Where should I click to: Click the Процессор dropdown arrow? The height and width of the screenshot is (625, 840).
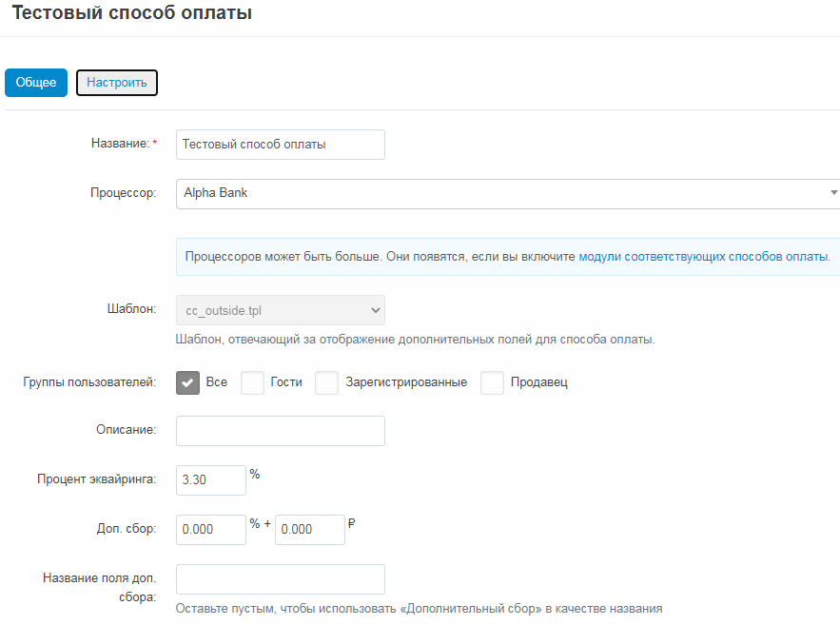pyautogui.click(x=833, y=193)
